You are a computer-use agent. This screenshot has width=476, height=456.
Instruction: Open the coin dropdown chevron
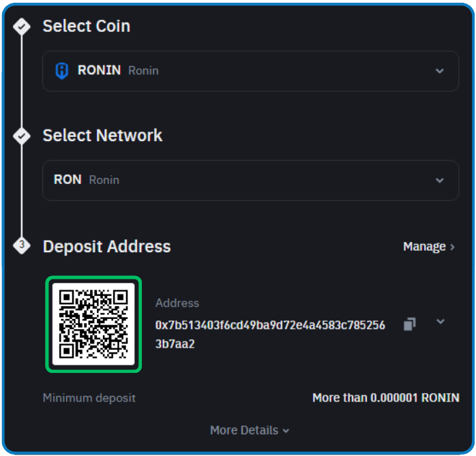(x=440, y=71)
